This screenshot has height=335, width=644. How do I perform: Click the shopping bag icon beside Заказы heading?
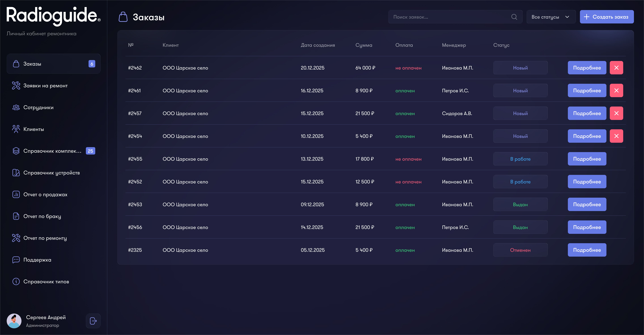[123, 17]
